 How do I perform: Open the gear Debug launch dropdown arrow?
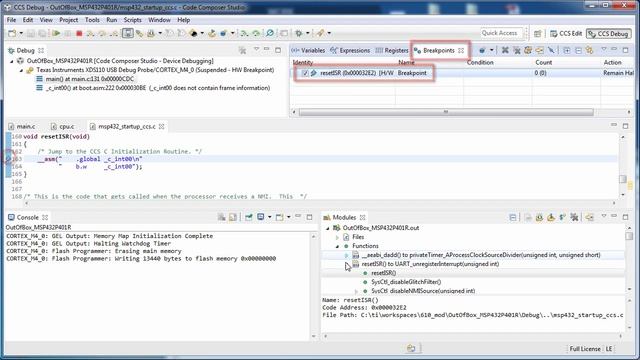pos(308,33)
